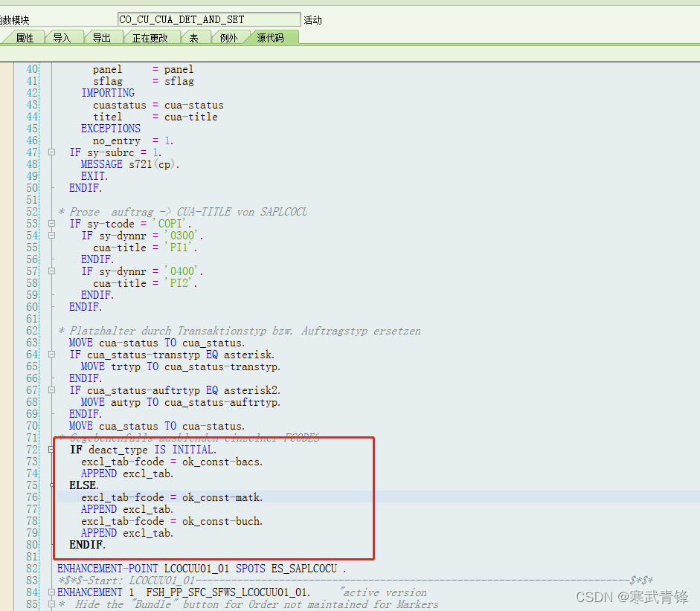Click the EXIT. statement

pos(94,176)
